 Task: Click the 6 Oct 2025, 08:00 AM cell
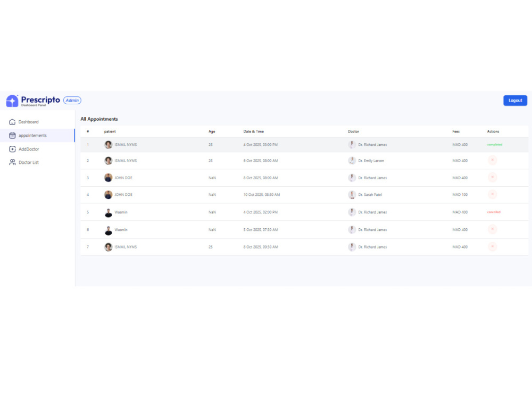(261, 161)
